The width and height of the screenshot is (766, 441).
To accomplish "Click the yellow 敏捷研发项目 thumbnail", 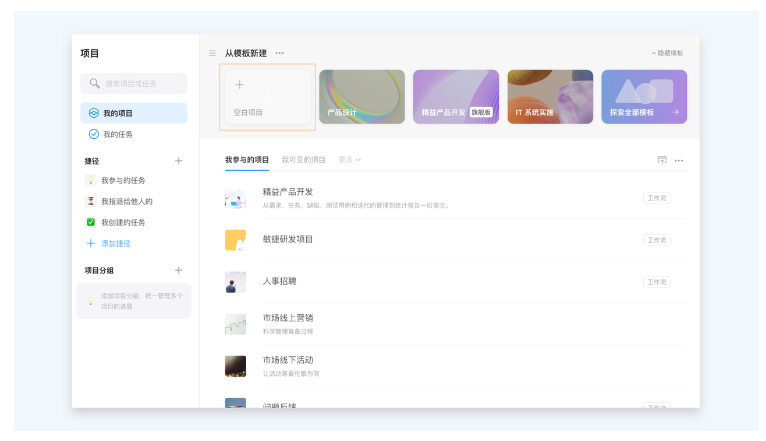I will tap(235, 240).
